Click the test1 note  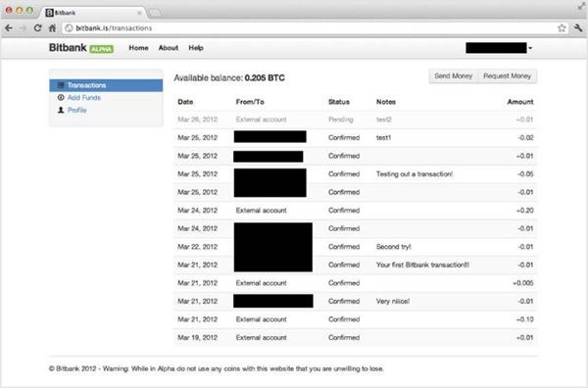click(383, 138)
